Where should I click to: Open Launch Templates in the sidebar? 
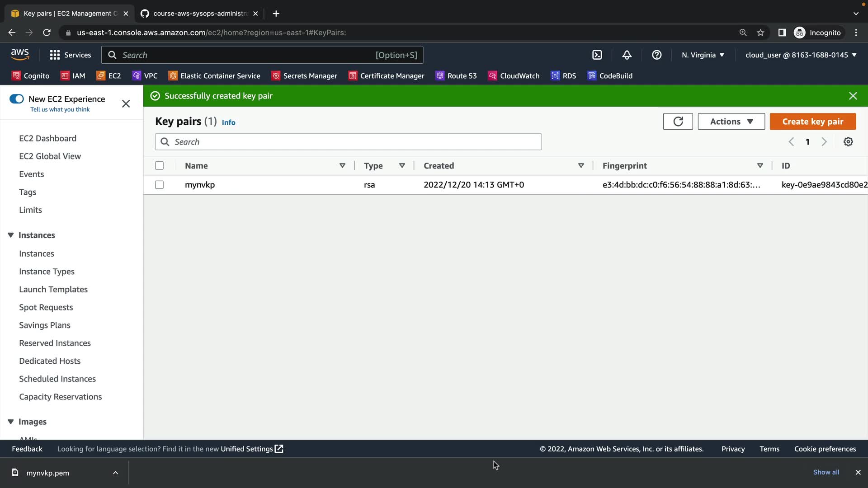coord(53,289)
